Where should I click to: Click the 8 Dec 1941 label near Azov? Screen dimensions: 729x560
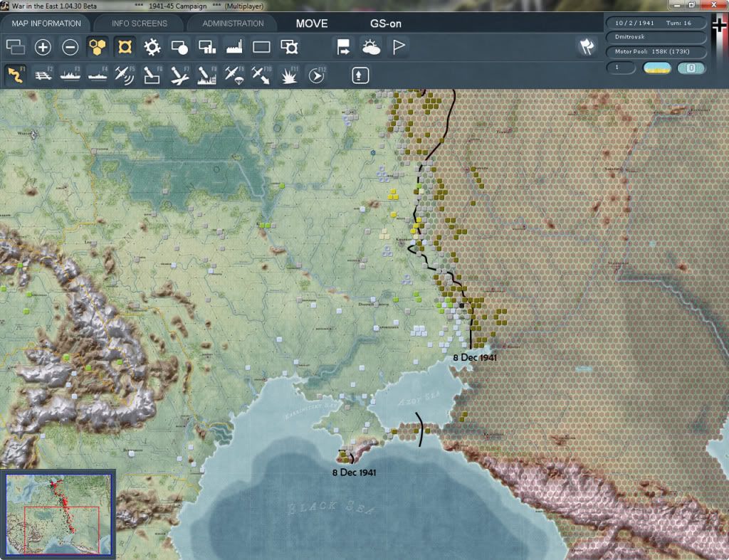tap(475, 357)
